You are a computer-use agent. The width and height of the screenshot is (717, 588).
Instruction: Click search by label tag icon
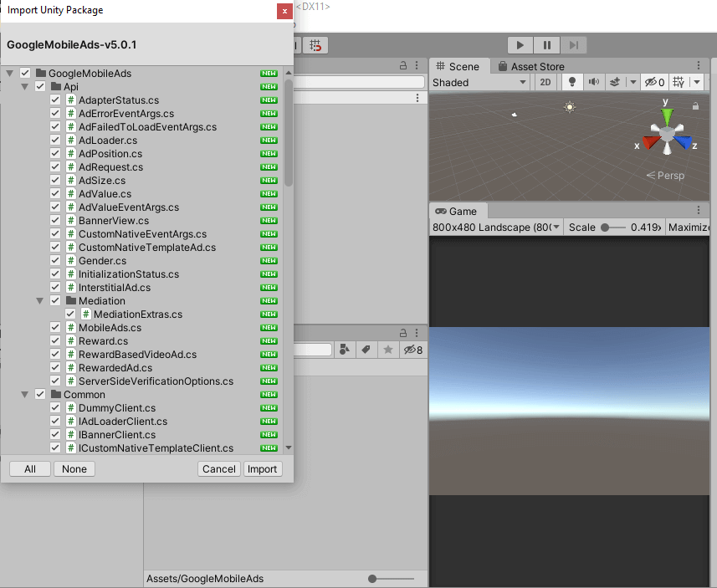pos(366,350)
